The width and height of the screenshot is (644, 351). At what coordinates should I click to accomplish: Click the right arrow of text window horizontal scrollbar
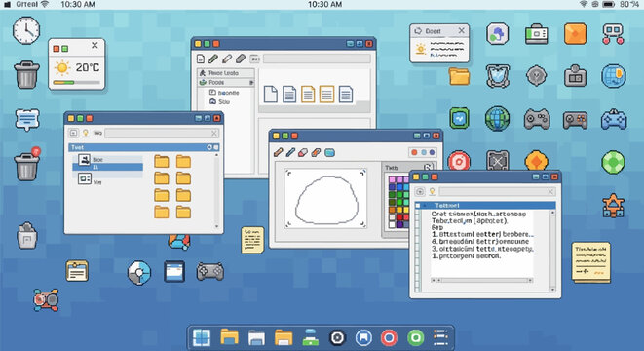530,280
